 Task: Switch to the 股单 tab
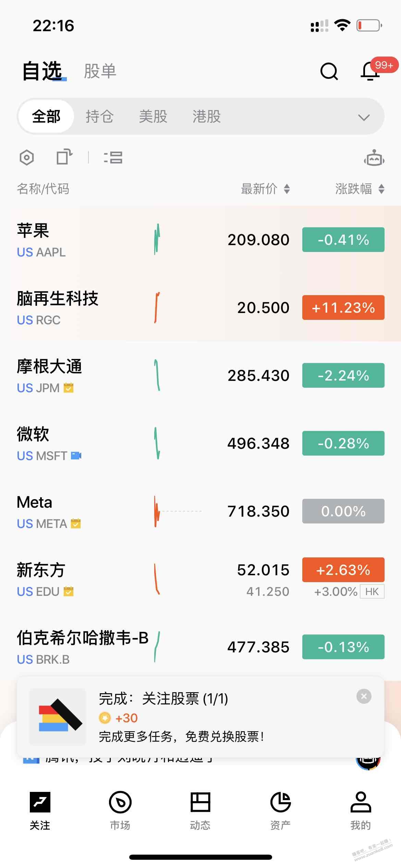[100, 71]
